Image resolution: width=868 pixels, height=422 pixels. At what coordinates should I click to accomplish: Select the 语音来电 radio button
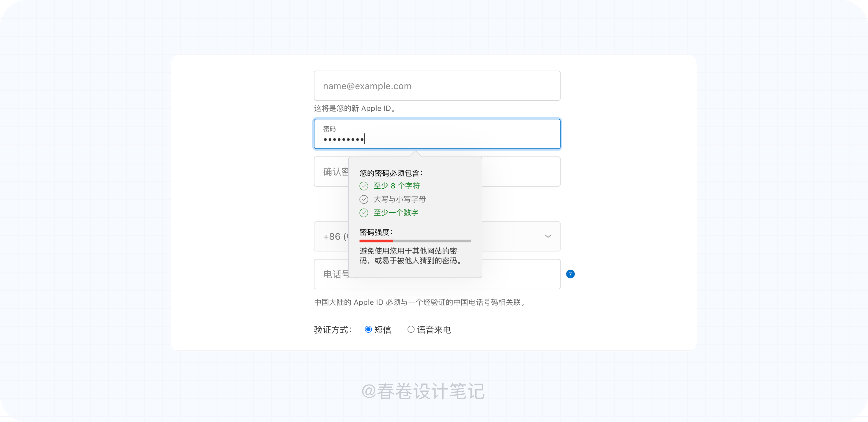(x=411, y=329)
